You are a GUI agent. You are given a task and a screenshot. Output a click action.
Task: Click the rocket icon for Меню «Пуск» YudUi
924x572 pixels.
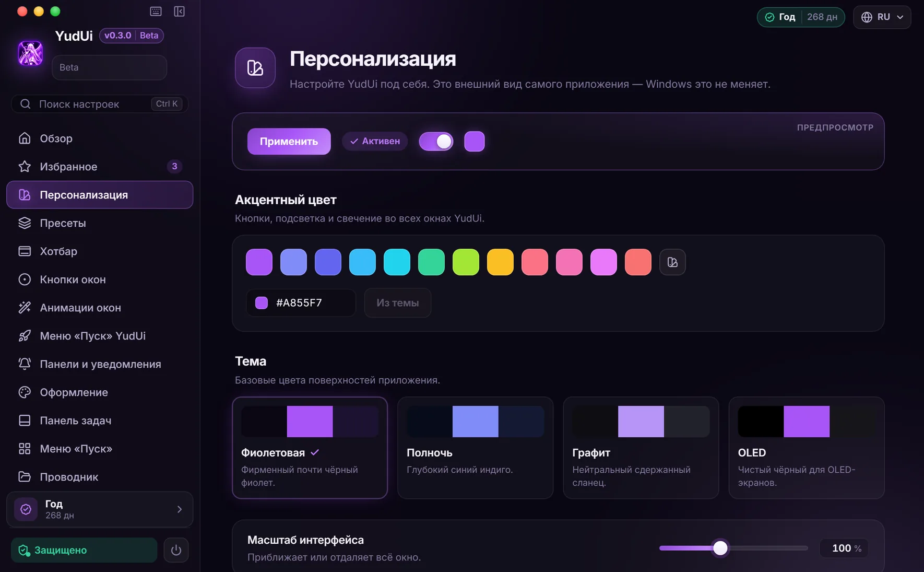tap(25, 336)
